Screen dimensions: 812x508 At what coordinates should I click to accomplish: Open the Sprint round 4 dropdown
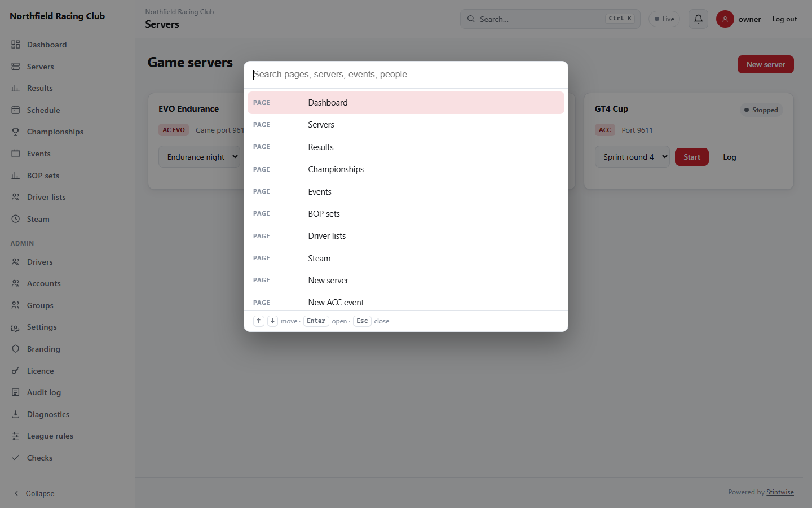(632, 157)
